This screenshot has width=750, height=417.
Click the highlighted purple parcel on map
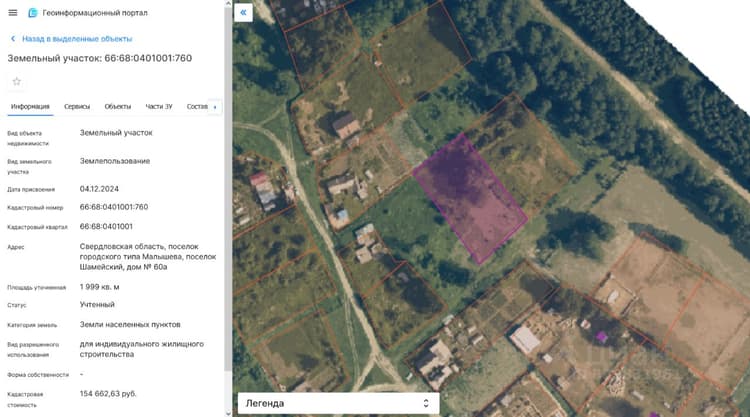tap(470, 198)
